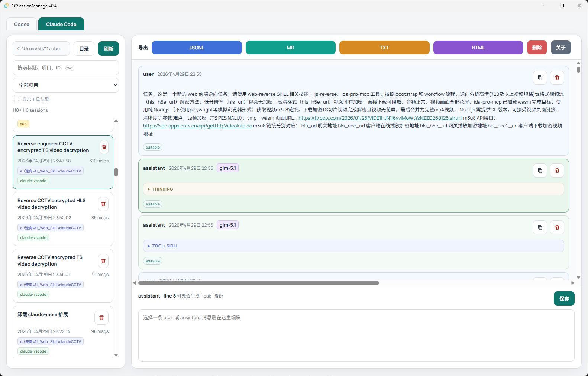588x376 pixels.
Task: Delete the assistant TOOL: SKILL message
Action: [x=557, y=227]
